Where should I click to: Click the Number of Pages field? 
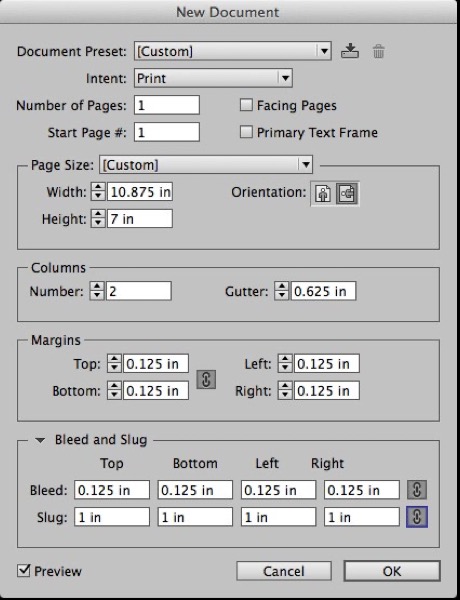(x=166, y=105)
